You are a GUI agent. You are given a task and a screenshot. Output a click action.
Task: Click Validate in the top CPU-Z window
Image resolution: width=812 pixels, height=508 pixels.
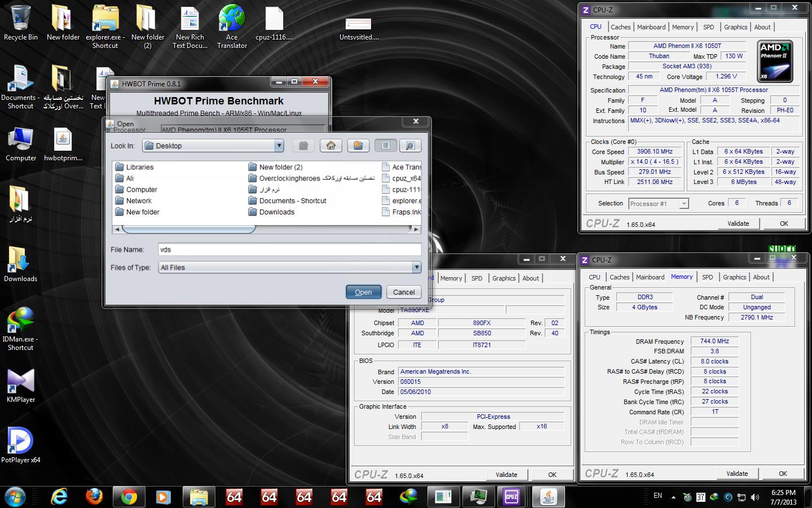[738, 224]
